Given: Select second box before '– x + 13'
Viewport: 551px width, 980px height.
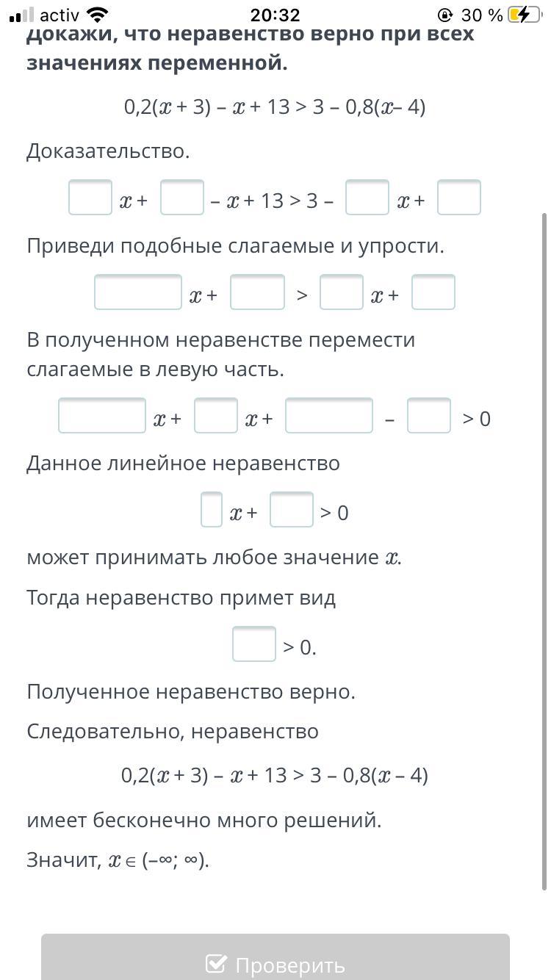Looking at the screenshot, I should coord(182,197).
